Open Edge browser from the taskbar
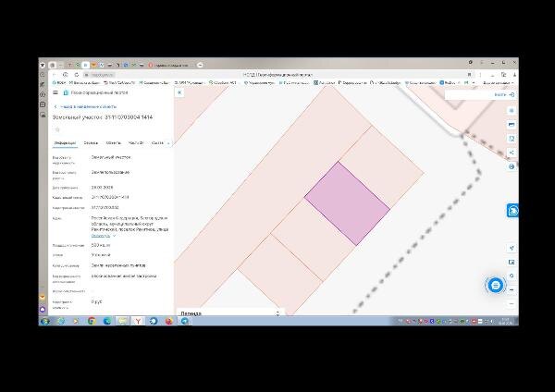 tap(107, 321)
